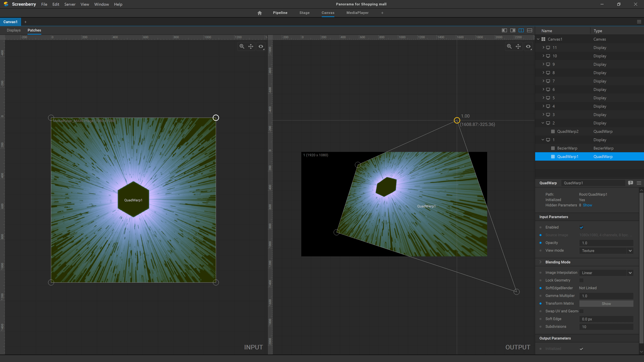Click Show link for Hidden Parameters

(587, 205)
